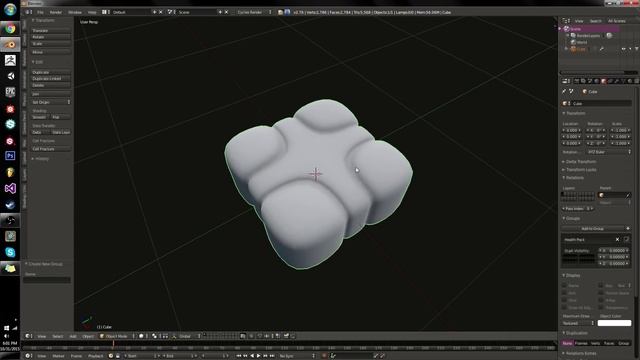
Task: Open the pivot point selector icon
Action: [x=156, y=336]
